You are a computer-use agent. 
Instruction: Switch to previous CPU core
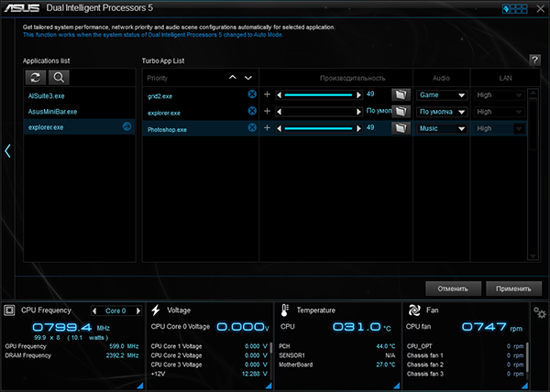tap(94, 310)
